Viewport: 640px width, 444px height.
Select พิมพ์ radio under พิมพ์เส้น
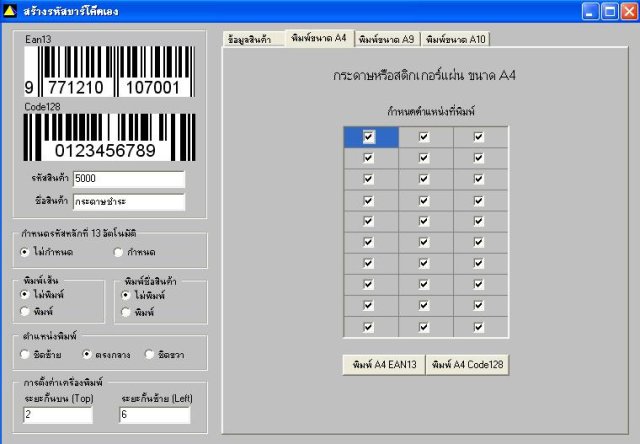(25, 312)
